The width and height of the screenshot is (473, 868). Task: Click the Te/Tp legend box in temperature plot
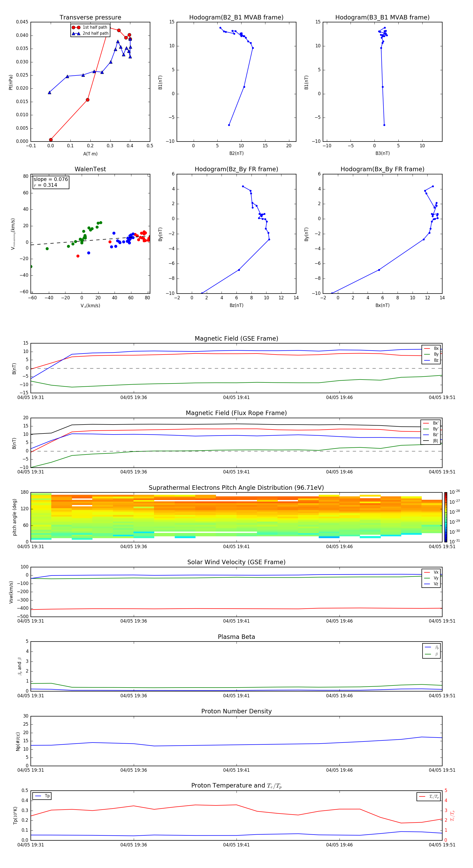[429, 796]
